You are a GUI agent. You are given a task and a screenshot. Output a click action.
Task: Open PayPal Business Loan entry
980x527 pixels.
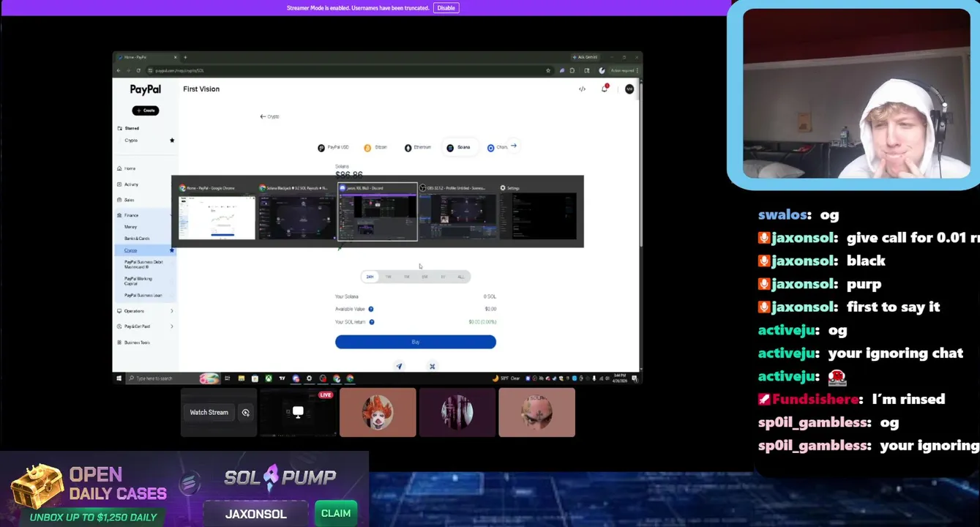[143, 295]
